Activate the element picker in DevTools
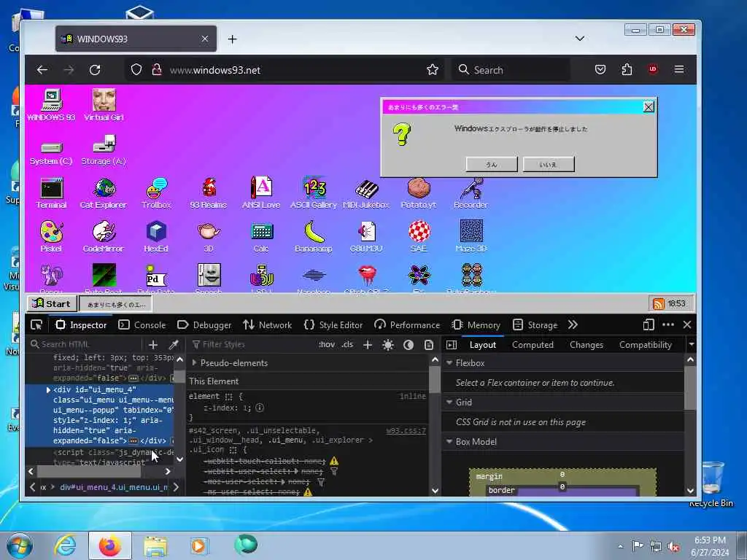Screen dimensions: 747x560 click(36, 324)
